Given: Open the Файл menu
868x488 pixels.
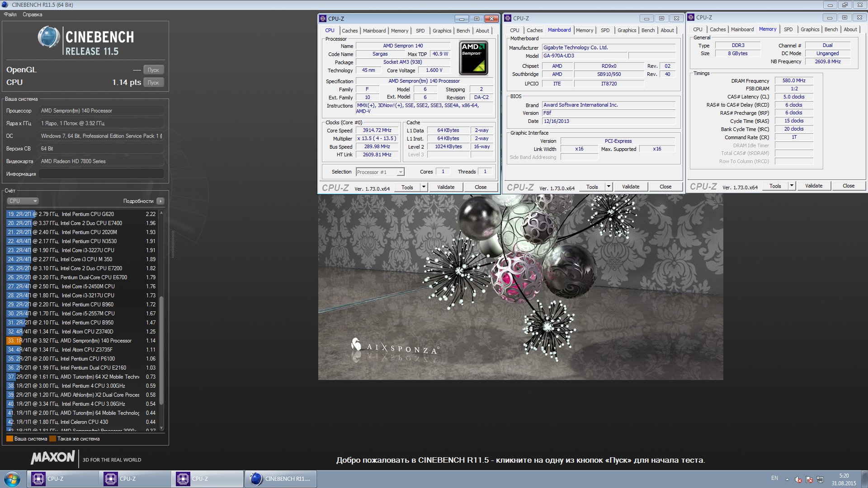Looking at the screenshot, I should point(10,14).
